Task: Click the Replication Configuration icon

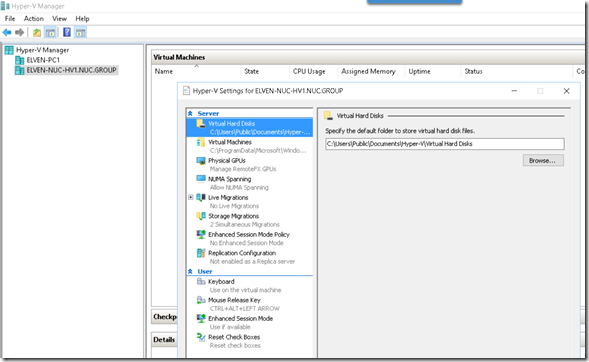Action: (201, 253)
